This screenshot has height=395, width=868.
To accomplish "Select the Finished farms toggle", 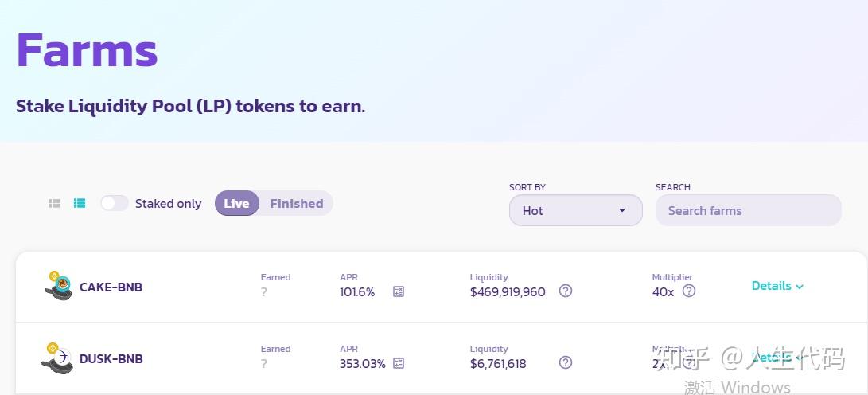I will [297, 203].
